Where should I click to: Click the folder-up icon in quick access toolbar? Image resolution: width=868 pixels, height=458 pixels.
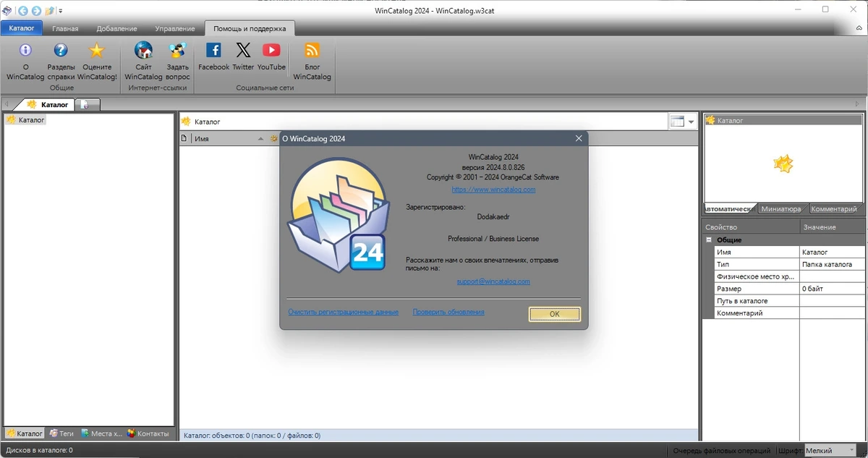[x=49, y=10]
